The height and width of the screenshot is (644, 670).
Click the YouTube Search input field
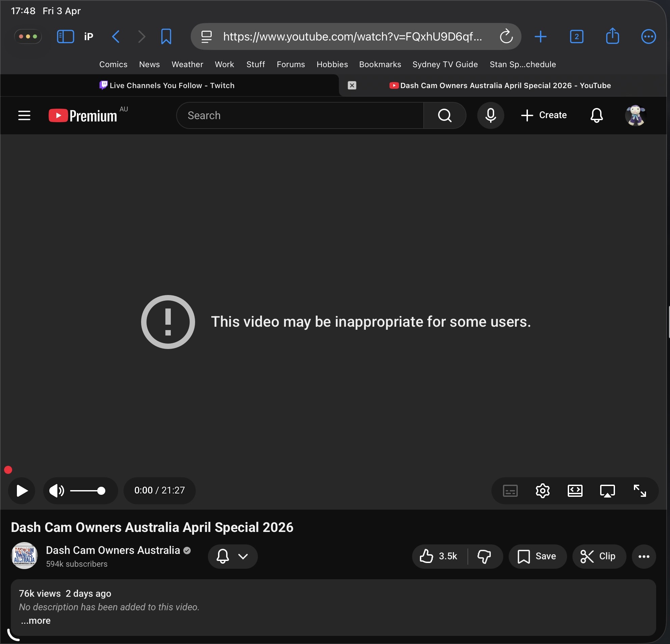click(300, 115)
